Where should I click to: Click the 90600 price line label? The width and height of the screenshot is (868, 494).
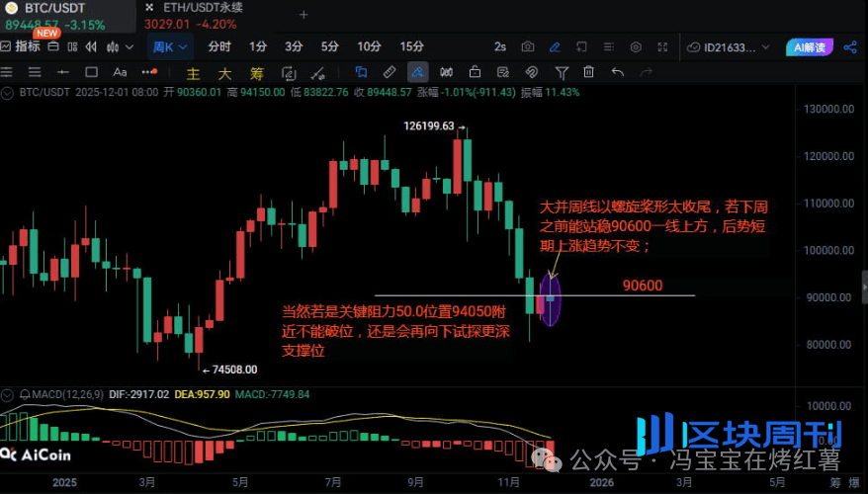[643, 286]
